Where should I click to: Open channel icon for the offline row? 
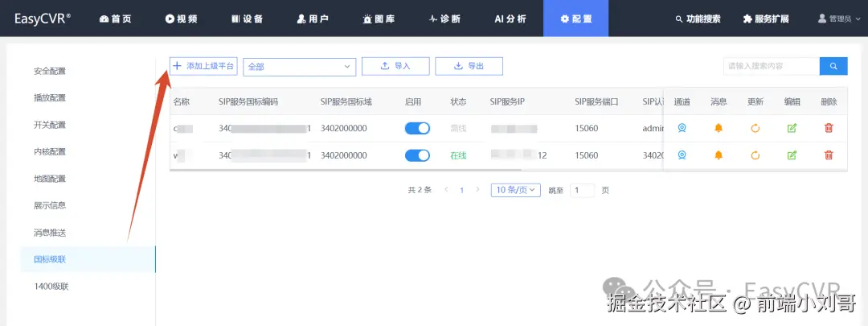point(682,128)
